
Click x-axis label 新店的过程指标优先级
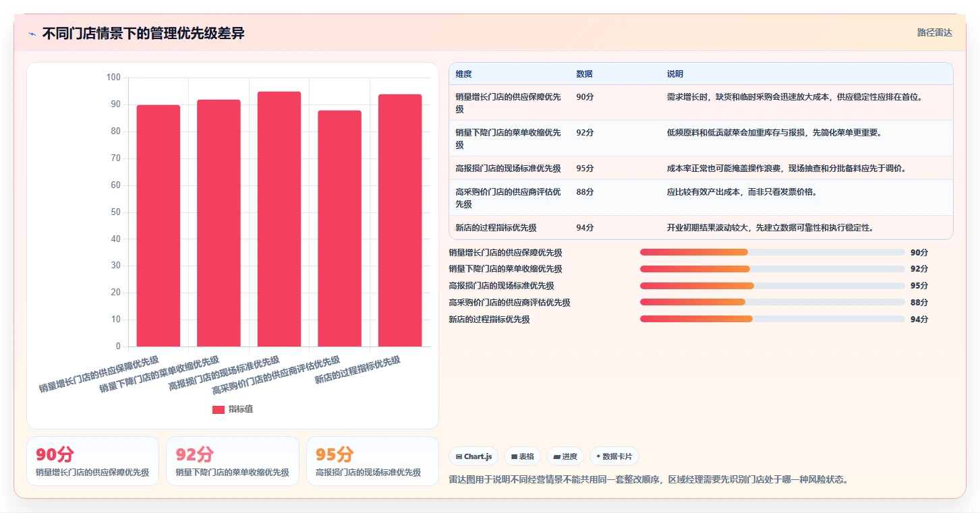(x=358, y=370)
